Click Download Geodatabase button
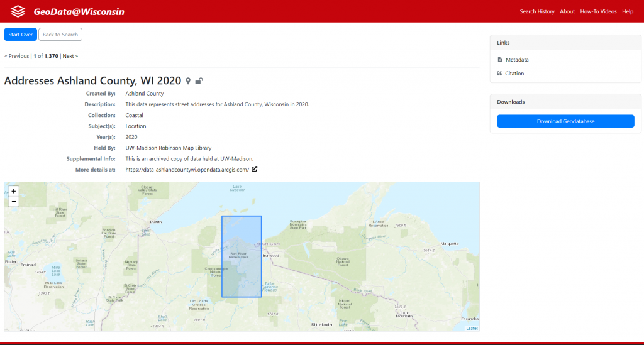The height and width of the screenshot is (345, 644). 565,121
